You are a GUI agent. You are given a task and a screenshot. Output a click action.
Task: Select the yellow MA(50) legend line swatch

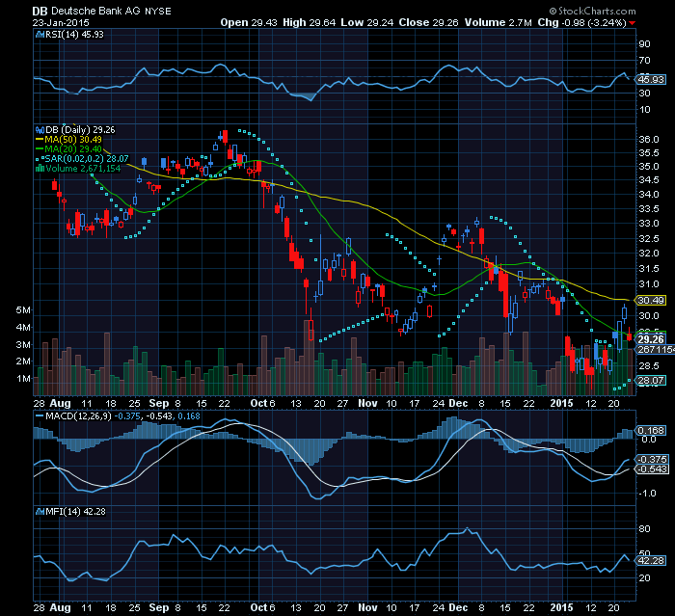tap(40, 140)
